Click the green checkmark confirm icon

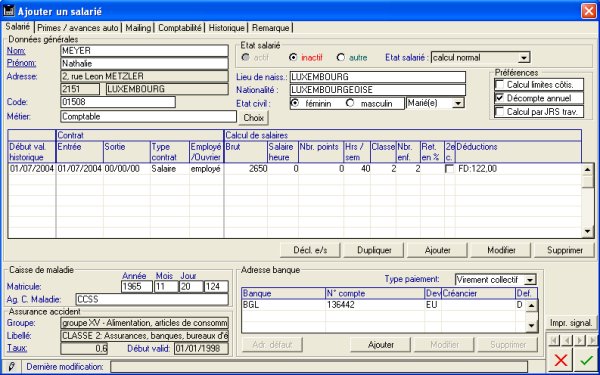(586, 360)
